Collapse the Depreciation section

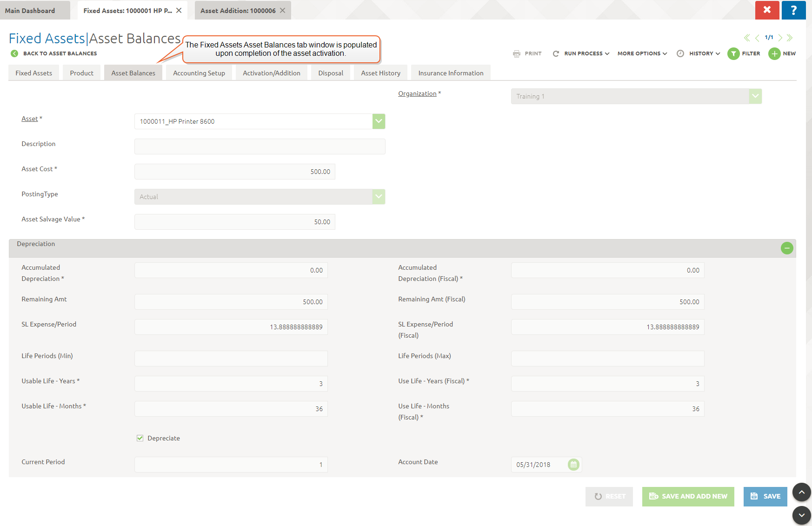tap(787, 248)
